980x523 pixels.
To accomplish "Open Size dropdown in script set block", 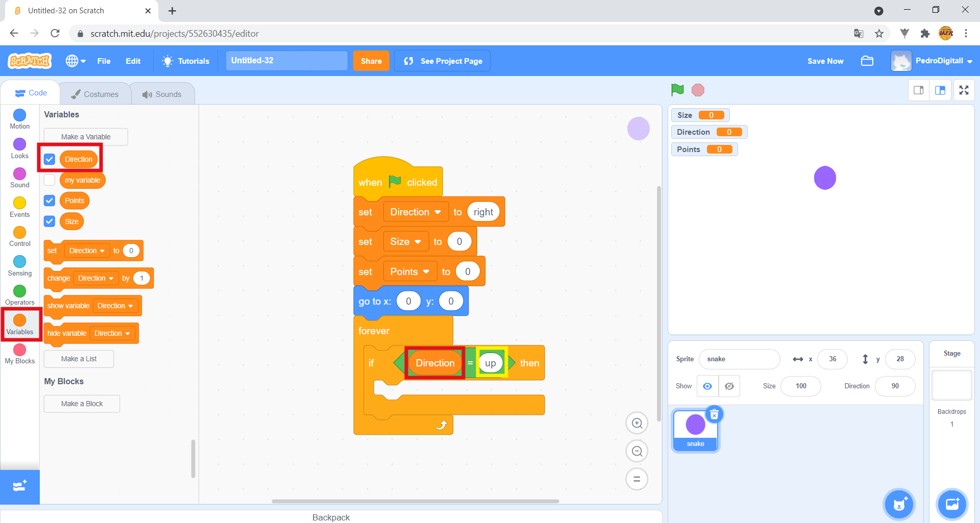I will pyautogui.click(x=406, y=242).
